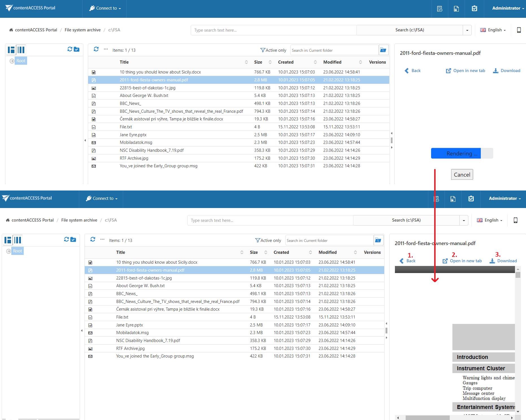526x420 pixels.
Task: Open more options ellipsis in upper list toolbar
Action: pyautogui.click(x=106, y=49)
